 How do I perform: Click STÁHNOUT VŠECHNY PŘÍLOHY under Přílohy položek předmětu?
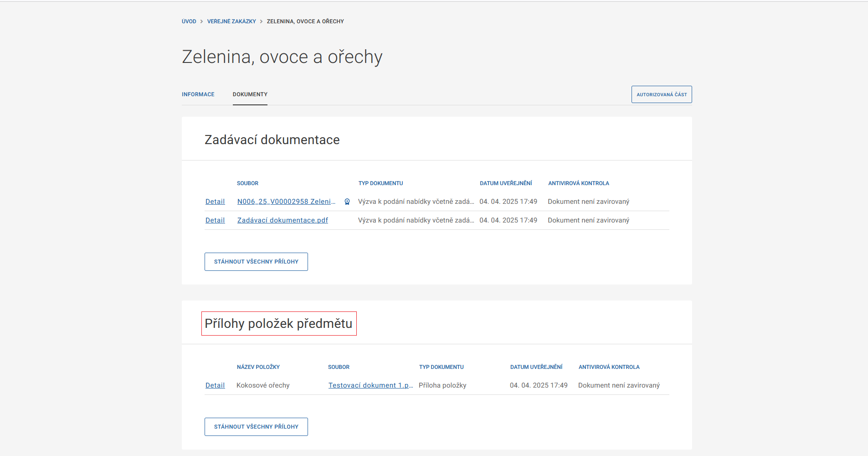[256, 426]
